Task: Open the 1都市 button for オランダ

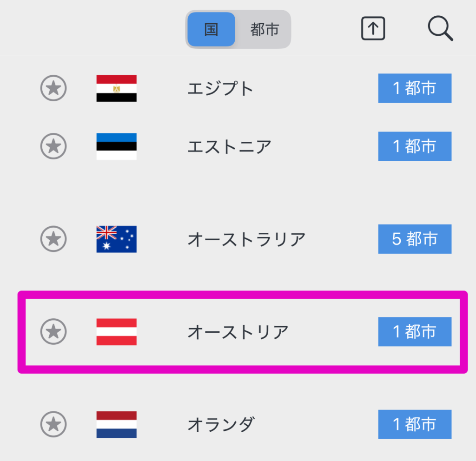Action: [x=415, y=424]
